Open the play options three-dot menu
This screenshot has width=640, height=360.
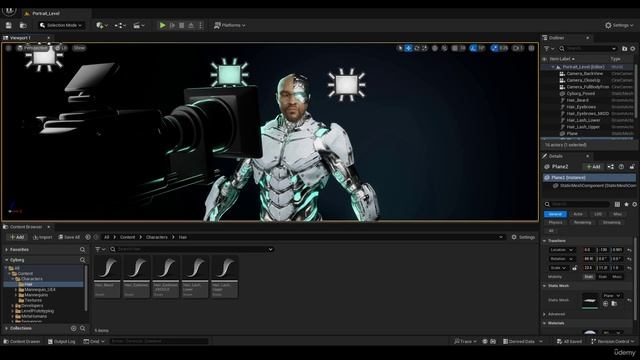pos(200,25)
